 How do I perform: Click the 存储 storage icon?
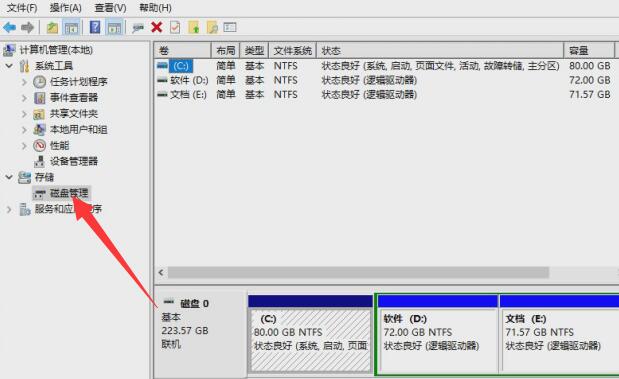coord(24,177)
